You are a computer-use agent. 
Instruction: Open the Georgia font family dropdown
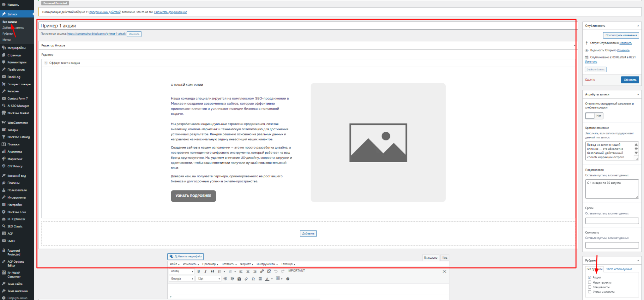[182, 279]
